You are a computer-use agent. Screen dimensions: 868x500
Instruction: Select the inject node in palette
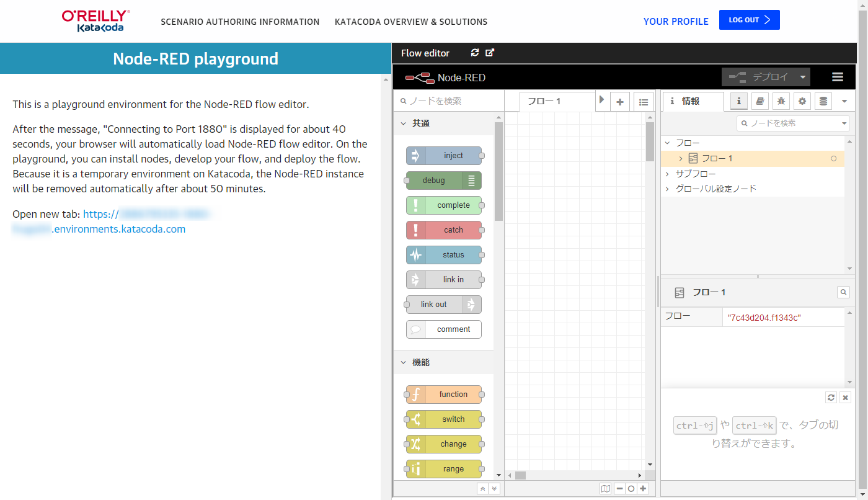pos(444,156)
